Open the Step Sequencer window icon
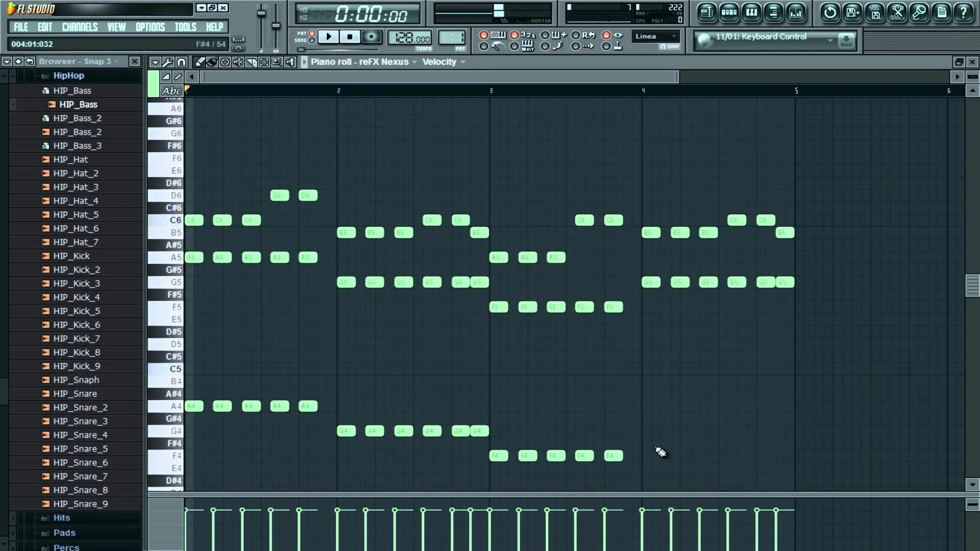The image size is (980, 551). 729,12
